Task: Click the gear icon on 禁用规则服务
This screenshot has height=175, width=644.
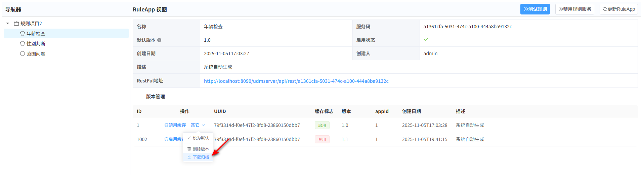Action: tap(560, 9)
